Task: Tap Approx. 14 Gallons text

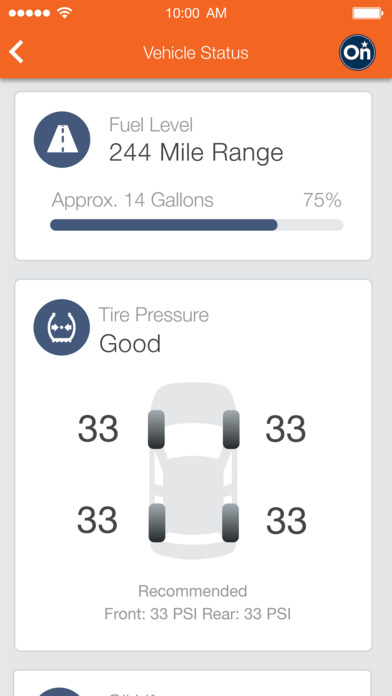Action: [x=132, y=200]
